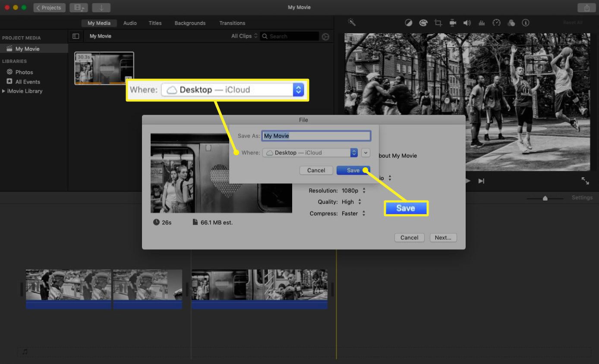Screen dimensions: 599x364
Task: Click Save in the save sheet
Action: (x=353, y=170)
